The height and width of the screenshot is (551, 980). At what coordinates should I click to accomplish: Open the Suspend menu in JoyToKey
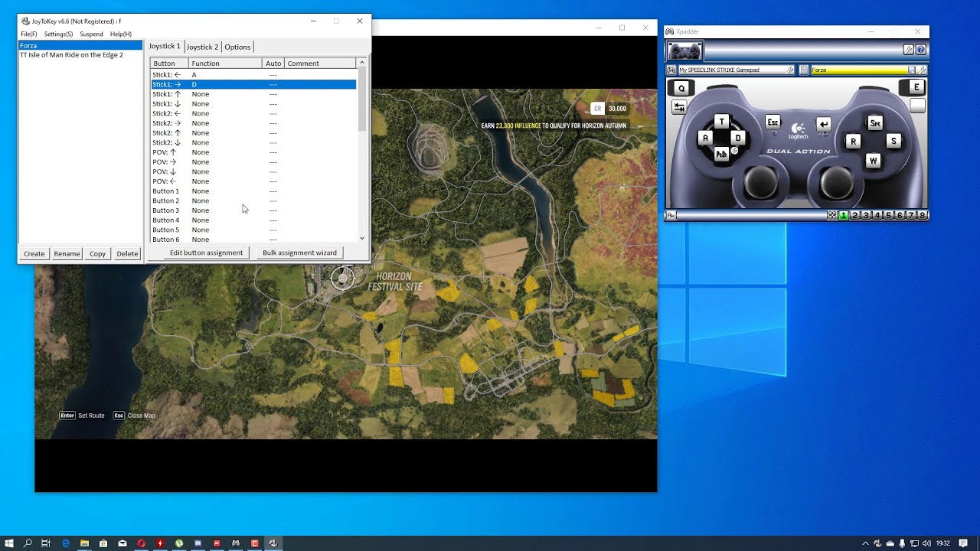91,34
